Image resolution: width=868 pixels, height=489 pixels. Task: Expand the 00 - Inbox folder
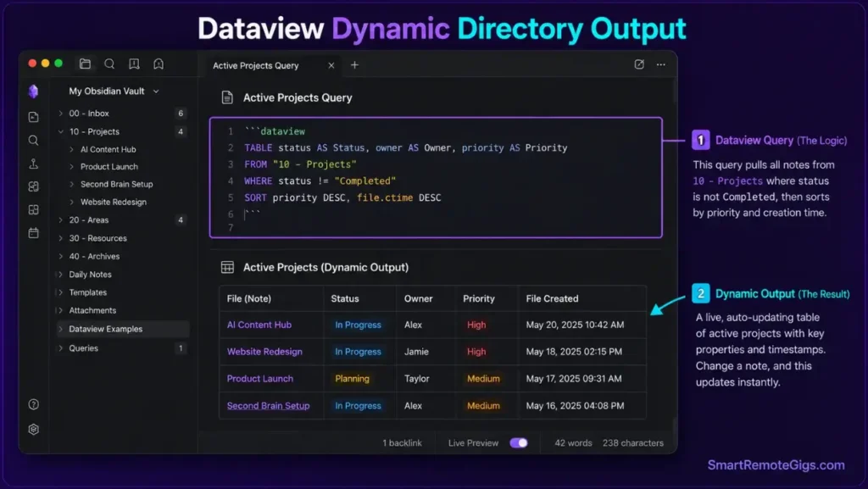click(60, 114)
